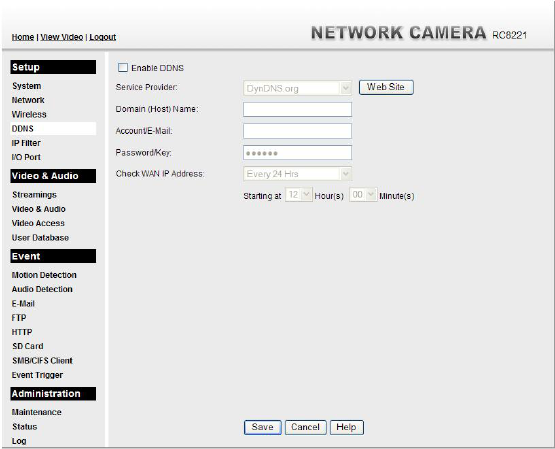Select the Account/E-Mail input field
This screenshot has height=449, width=555.
[x=297, y=131]
